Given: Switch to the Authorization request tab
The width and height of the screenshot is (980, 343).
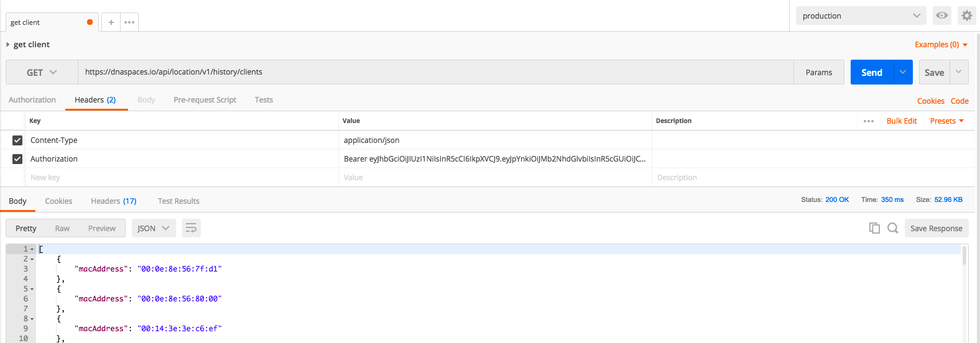Looking at the screenshot, I should pyautogui.click(x=32, y=100).
